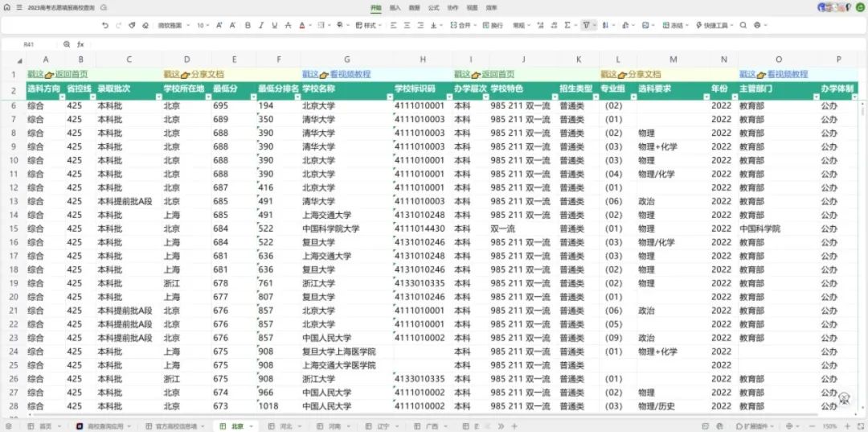The image size is (868, 432).
Task: Click the search magnifier in toolbar
Action: point(743,26)
